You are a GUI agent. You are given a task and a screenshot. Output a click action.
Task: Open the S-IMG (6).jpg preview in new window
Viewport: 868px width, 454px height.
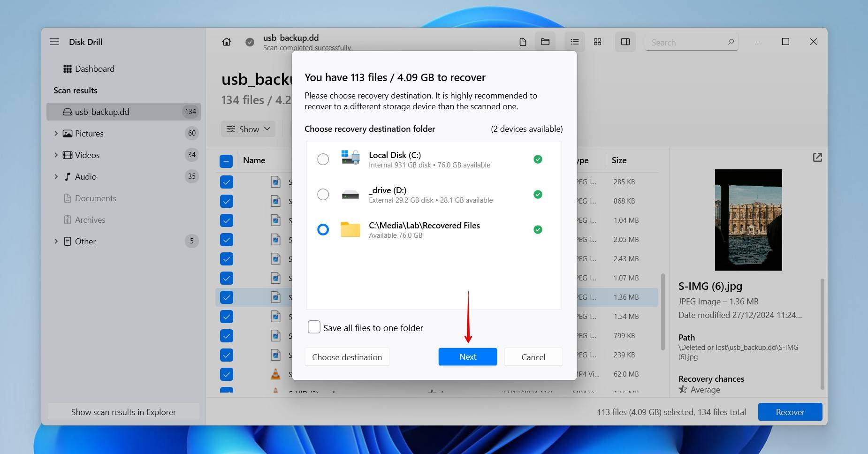[x=817, y=157]
